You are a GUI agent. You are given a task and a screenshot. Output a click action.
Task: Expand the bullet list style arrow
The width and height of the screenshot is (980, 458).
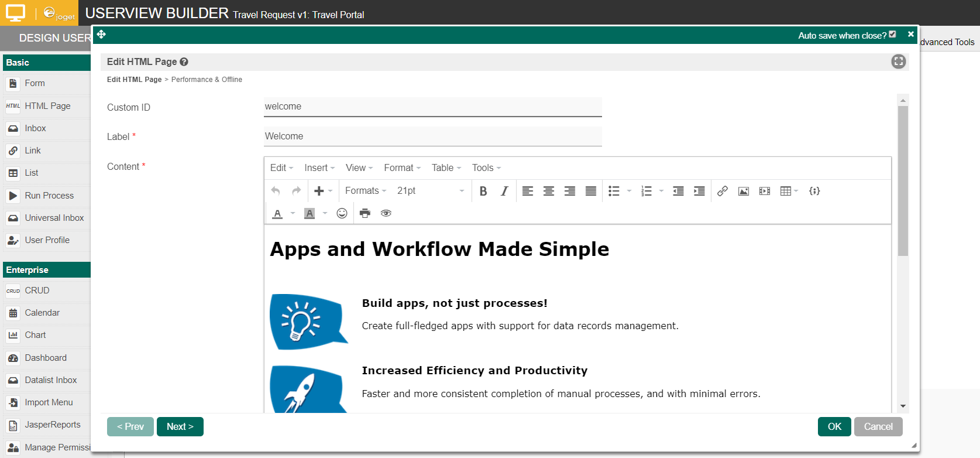click(x=630, y=191)
